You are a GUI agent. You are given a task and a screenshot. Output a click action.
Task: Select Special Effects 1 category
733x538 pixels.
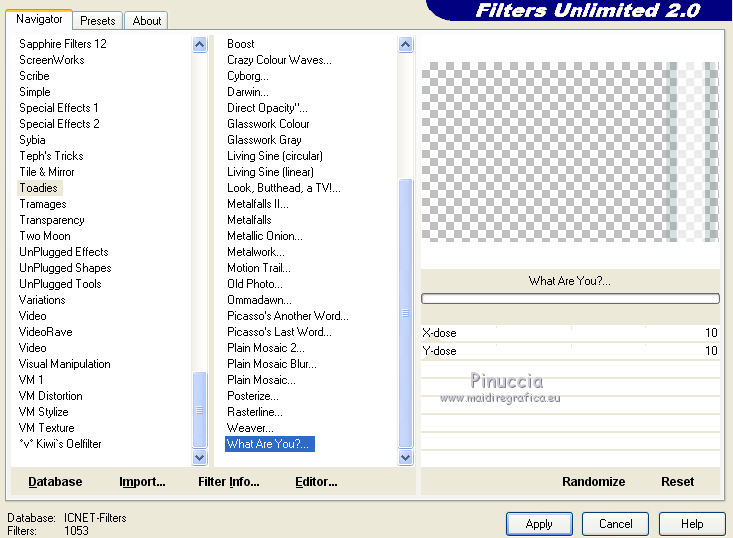(x=58, y=108)
